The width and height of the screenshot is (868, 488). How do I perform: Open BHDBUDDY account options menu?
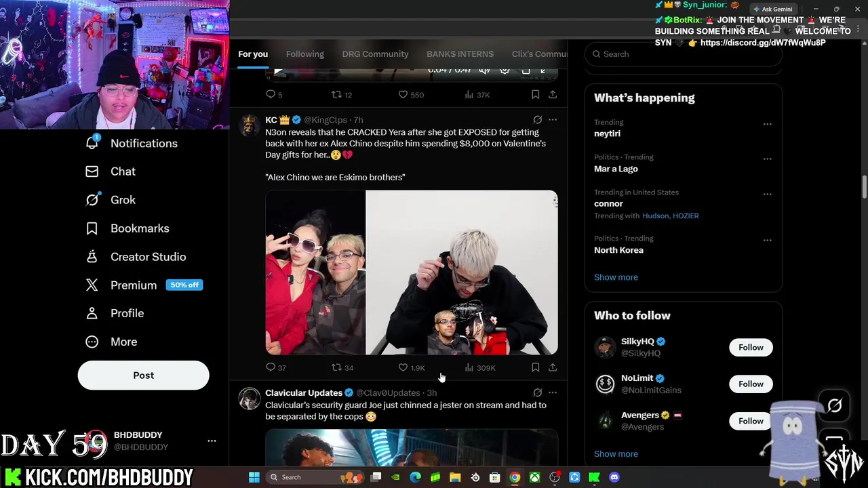click(x=212, y=441)
